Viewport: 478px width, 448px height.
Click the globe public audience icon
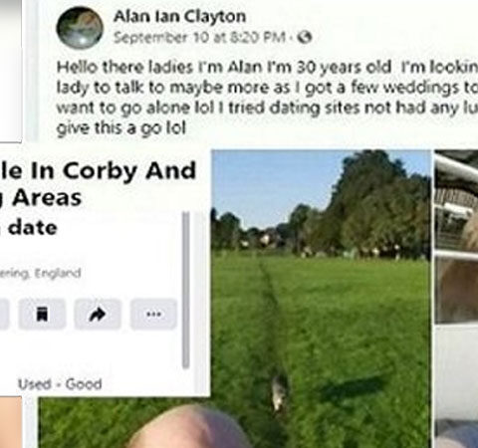(x=305, y=37)
